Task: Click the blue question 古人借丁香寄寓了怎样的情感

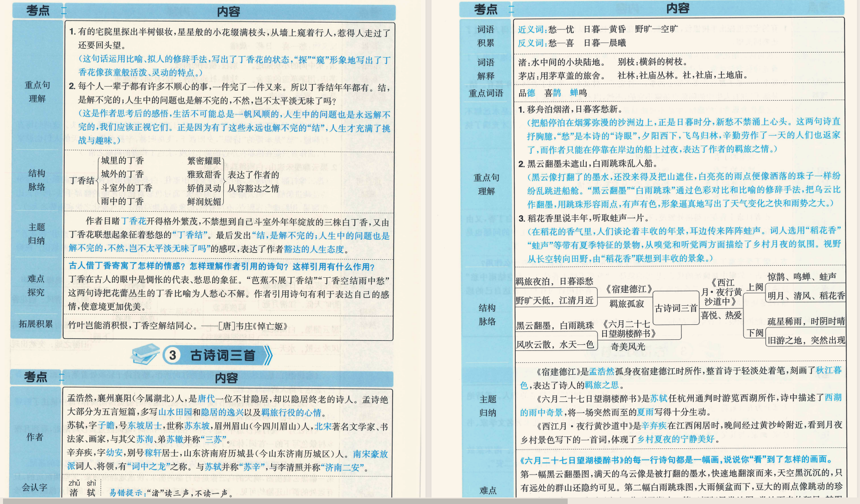Action: pyautogui.click(x=127, y=267)
